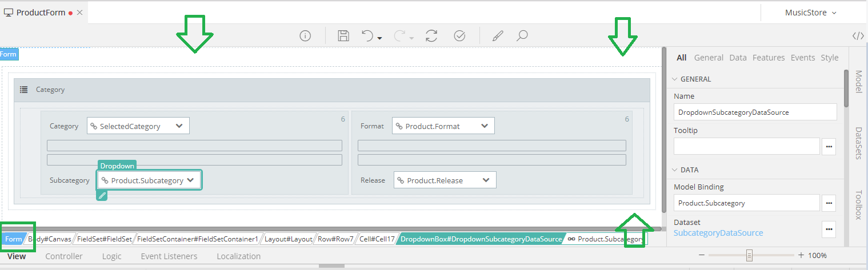
Task: Select FieldSet#FieldSet breadcrumb
Action: (x=104, y=239)
